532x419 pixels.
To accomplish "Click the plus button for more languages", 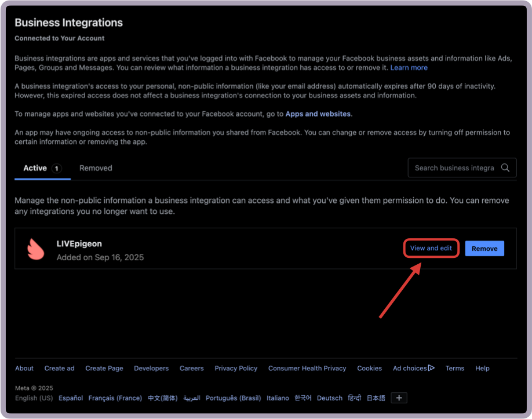I will tap(399, 398).
